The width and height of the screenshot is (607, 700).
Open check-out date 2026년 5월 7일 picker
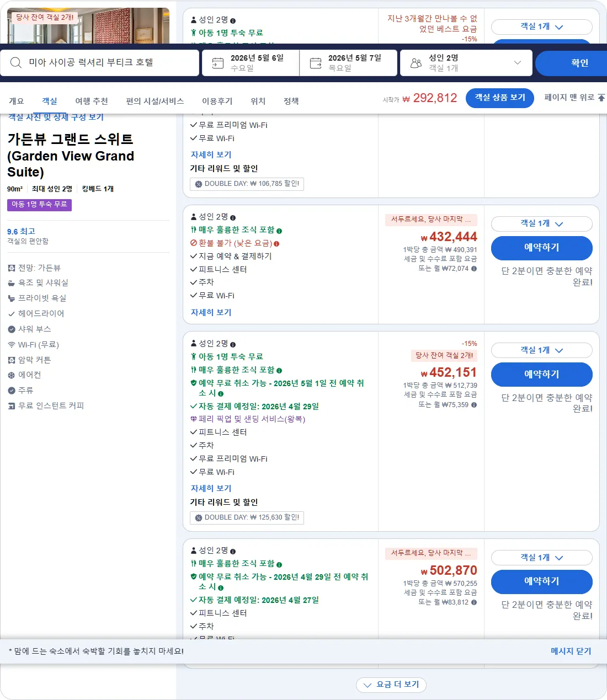[348, 63]
